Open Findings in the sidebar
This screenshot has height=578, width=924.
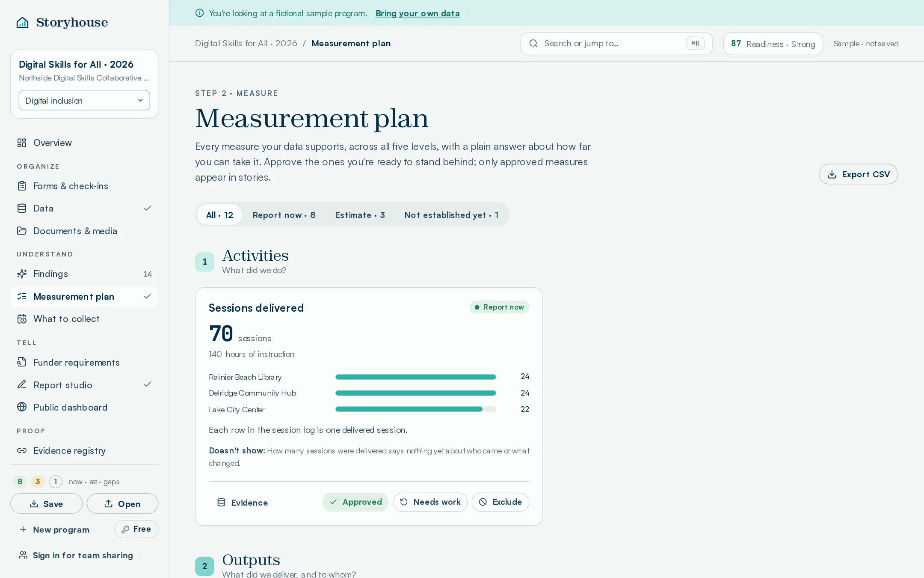pyautogui.click(x=84, y=274)
